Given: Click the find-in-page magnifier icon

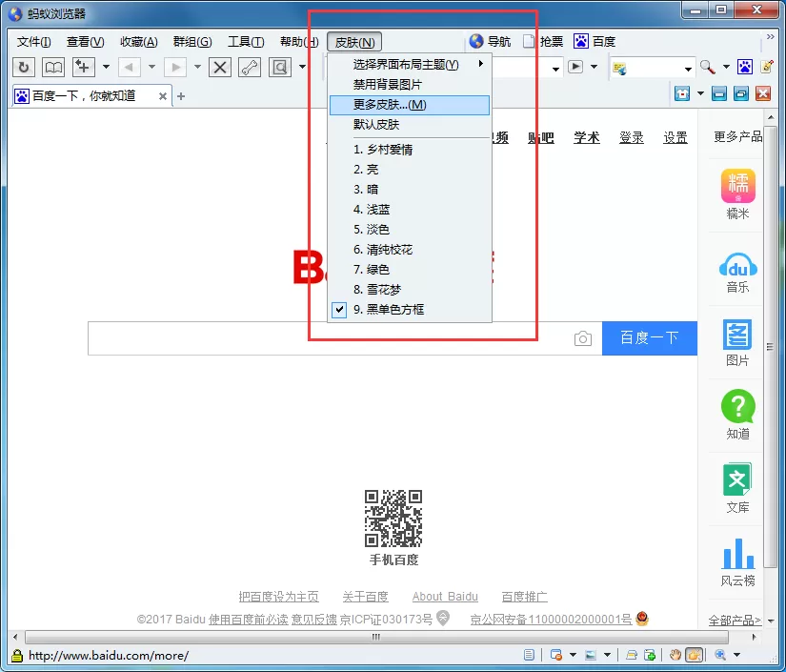Looking at the screenshot, I should coord(280,67).
